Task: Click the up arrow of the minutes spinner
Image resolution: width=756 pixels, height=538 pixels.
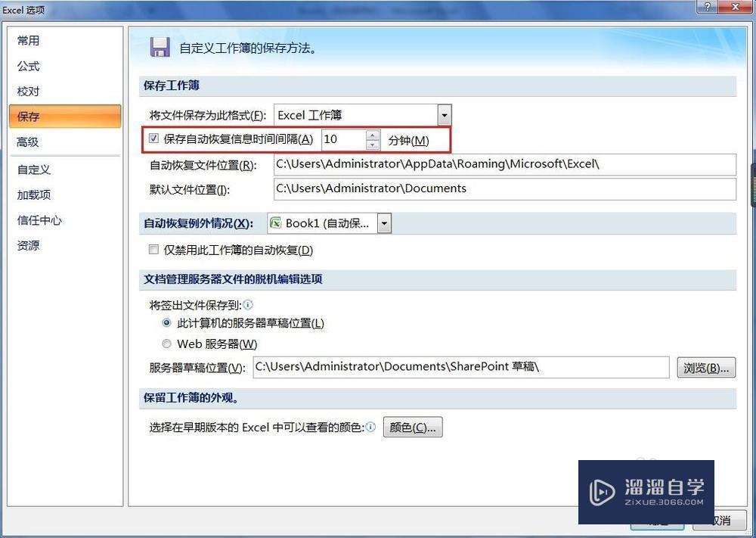Action: [x=373, y=135]
